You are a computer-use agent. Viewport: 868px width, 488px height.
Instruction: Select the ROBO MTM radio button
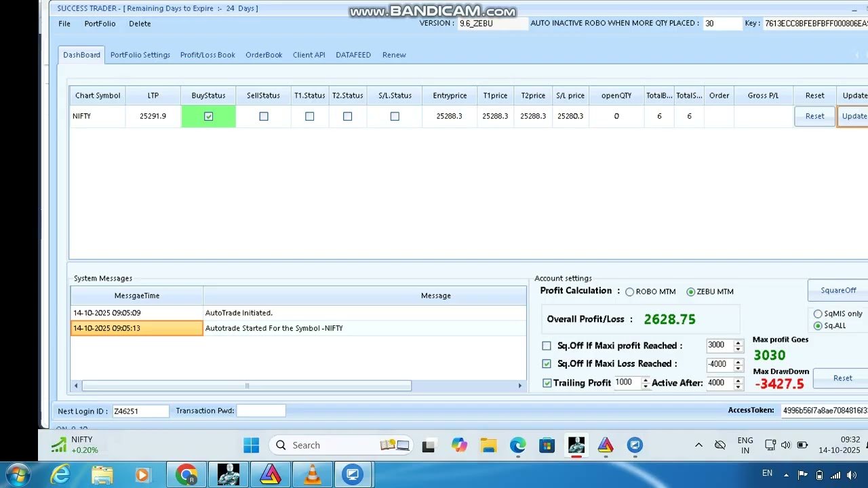(x=629, y=292)
